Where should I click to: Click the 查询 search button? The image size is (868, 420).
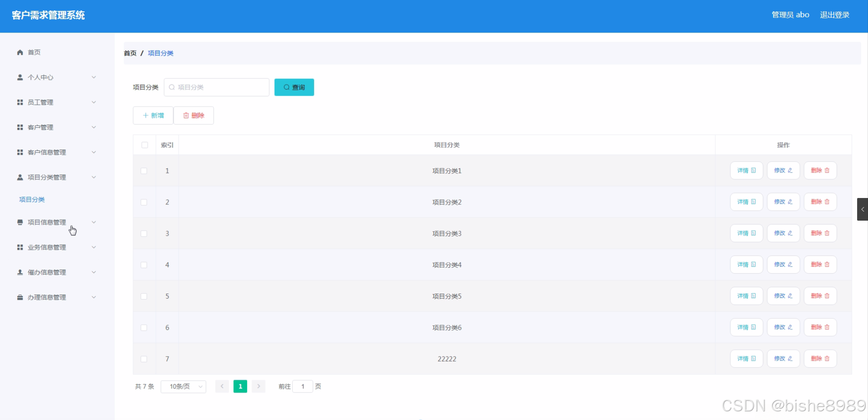294,87
